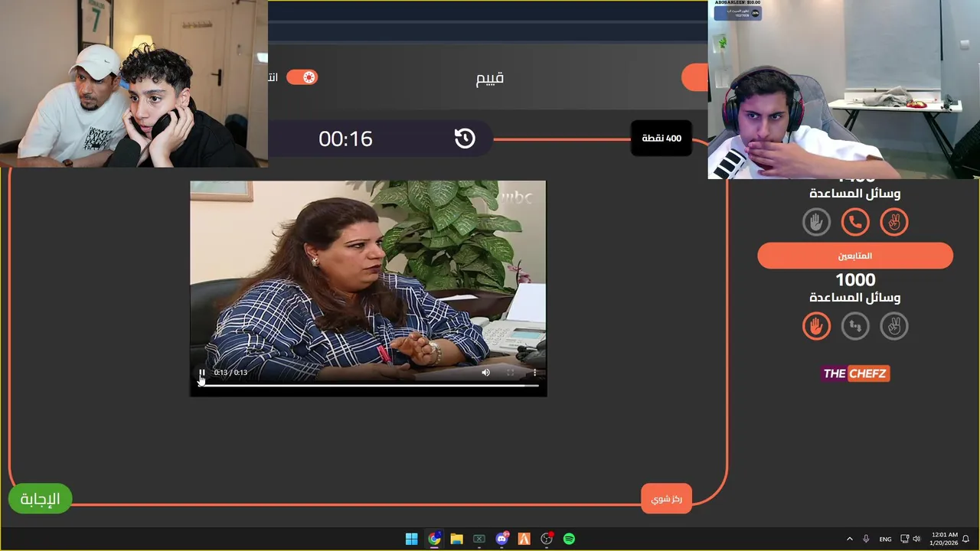This screenshot has height=551, width=980.
Task: Expand the system tray hidden icons
Action: click(849, 539)
